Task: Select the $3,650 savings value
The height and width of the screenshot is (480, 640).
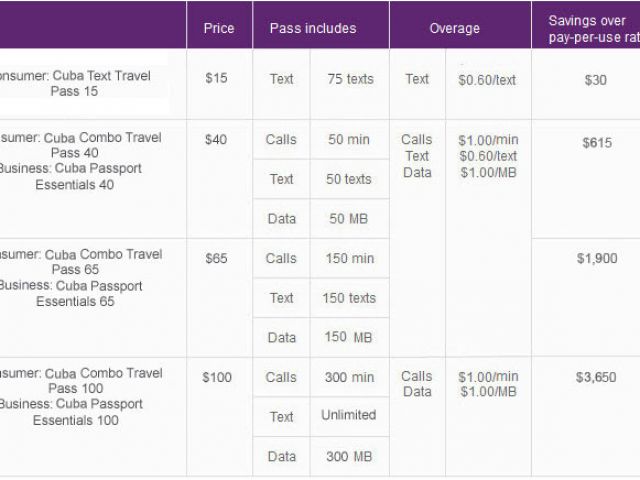Action: (x=599, y=377)
